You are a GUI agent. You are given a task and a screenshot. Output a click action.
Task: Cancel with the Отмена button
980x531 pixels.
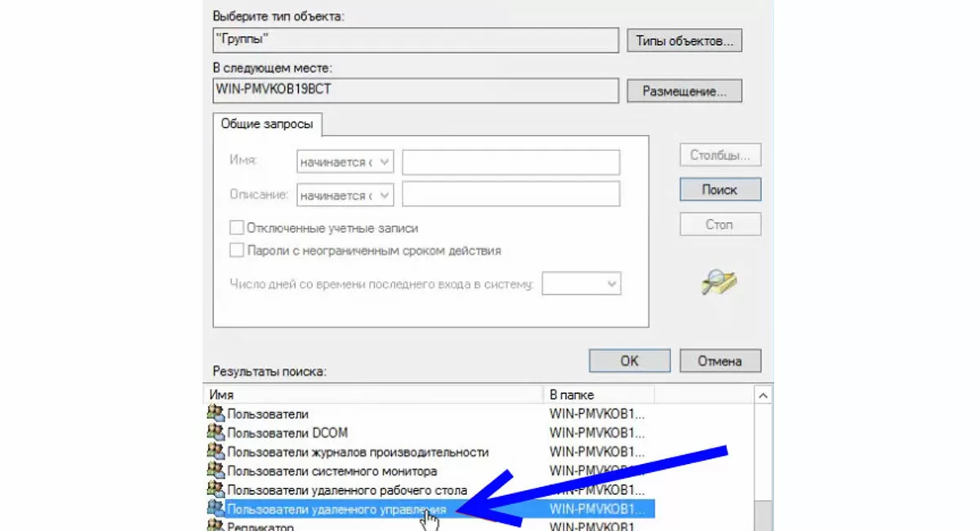[x=720, y=360]
